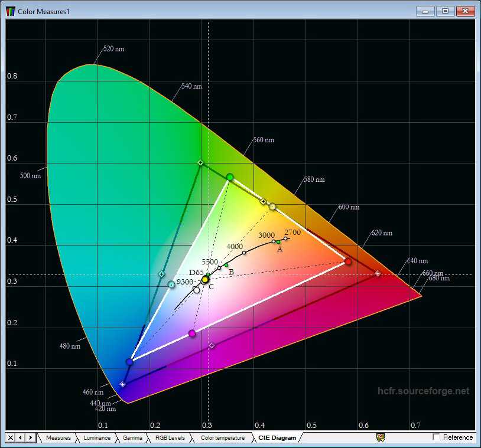Show the RGB Levels tab
Viewport: 481px width, 448px height.
[x=170, y=438]
